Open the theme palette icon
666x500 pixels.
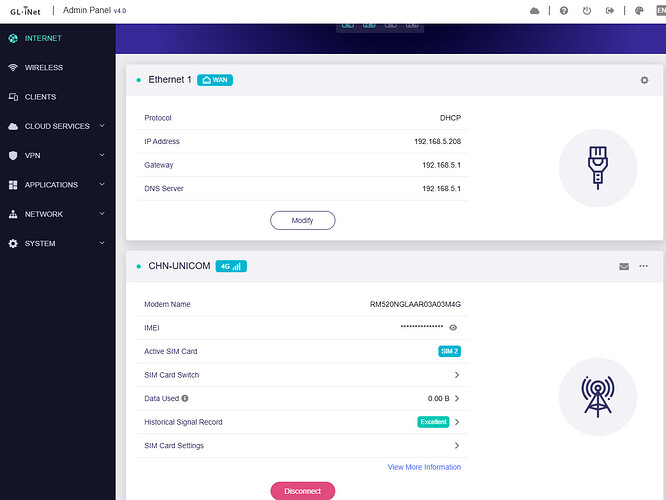[x=640, y=11]
